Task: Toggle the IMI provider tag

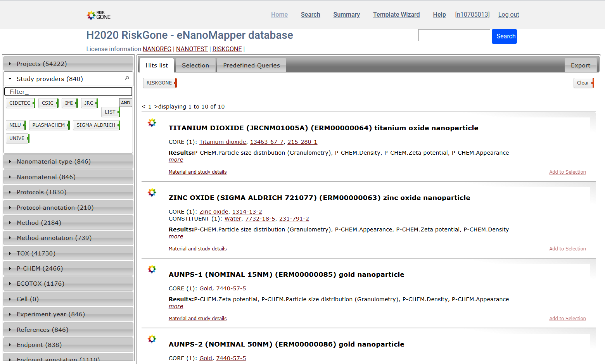Action: click(70, 103)
